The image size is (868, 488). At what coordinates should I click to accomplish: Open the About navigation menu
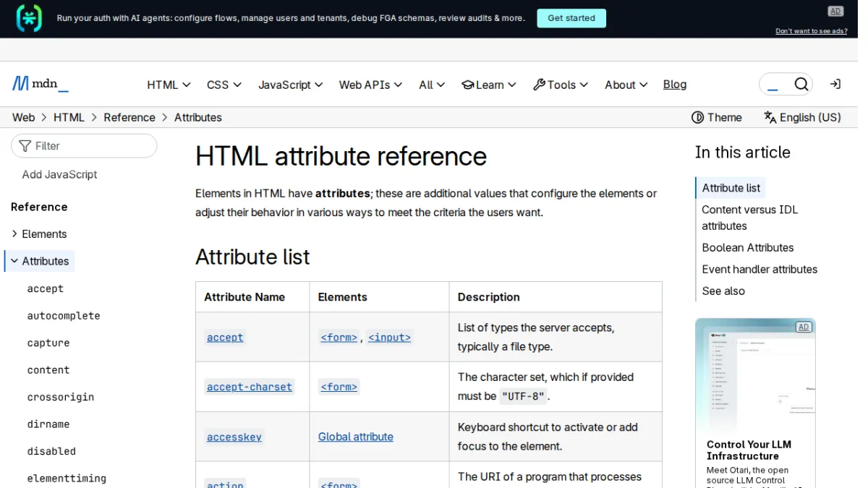point(626,85)
